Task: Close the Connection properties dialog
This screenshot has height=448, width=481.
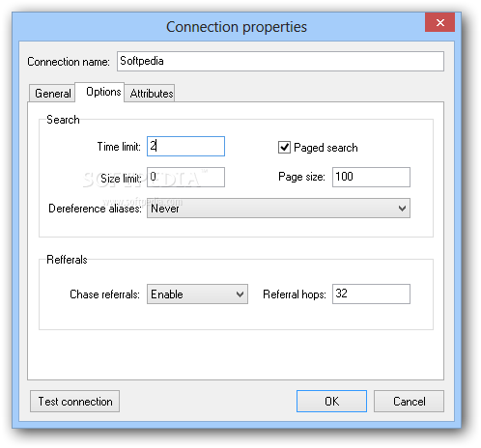Action: point(439,22)
